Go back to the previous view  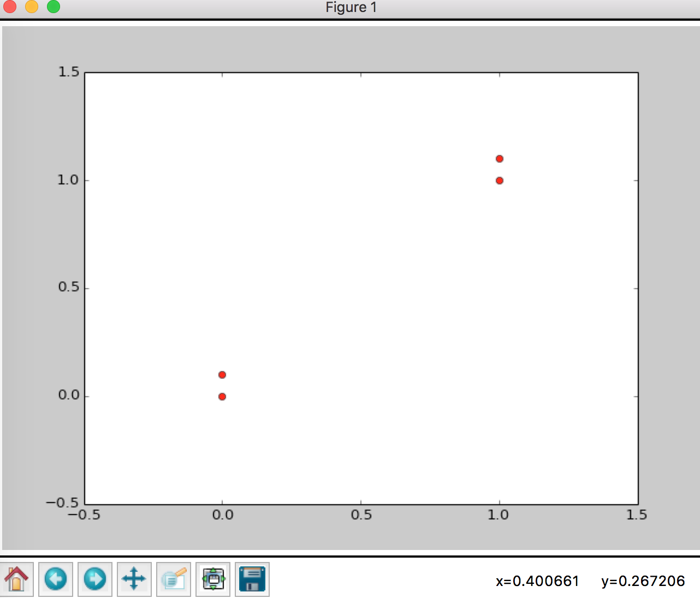click(x=56, y=579)
